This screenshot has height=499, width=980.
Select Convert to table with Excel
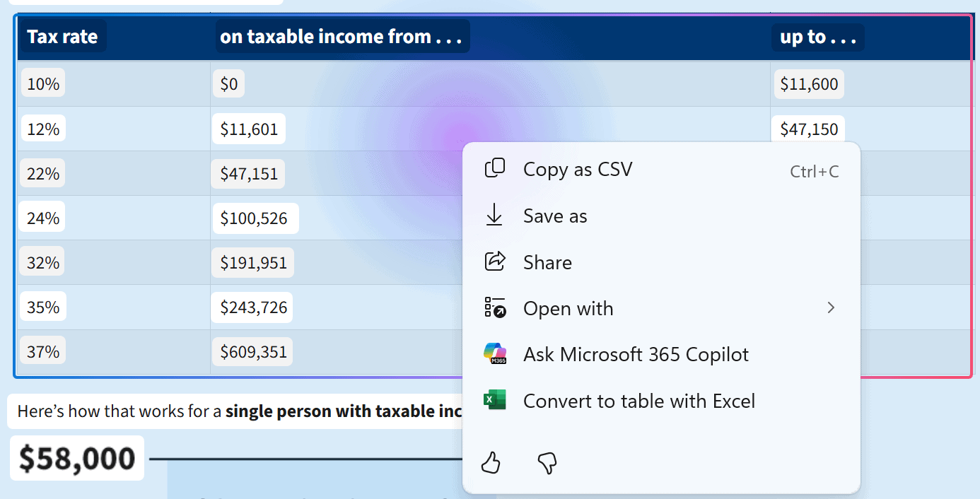click(x=638, y=401)
